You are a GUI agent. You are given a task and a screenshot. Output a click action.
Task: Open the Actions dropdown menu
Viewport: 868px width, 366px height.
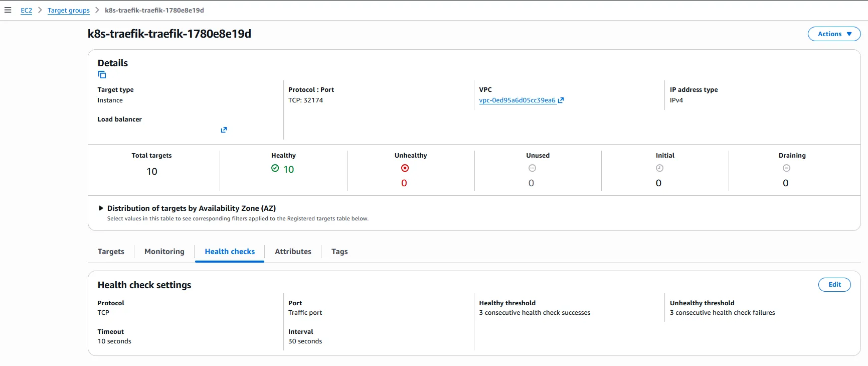tap(834, 34)
